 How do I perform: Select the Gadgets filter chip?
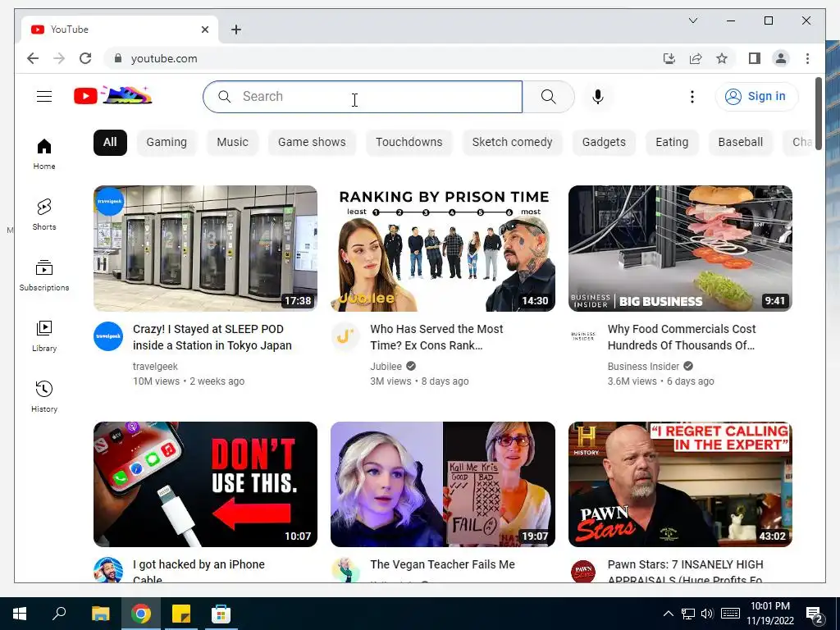pyautogui.click(x=604, y=143)
